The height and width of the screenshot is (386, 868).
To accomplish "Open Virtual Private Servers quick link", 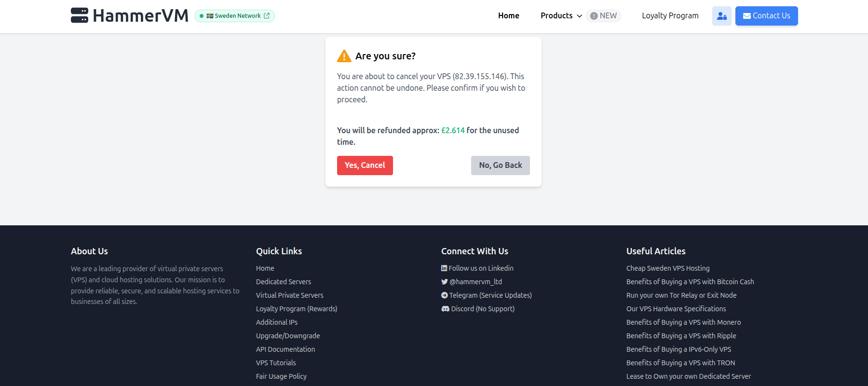I will [289, 295].
